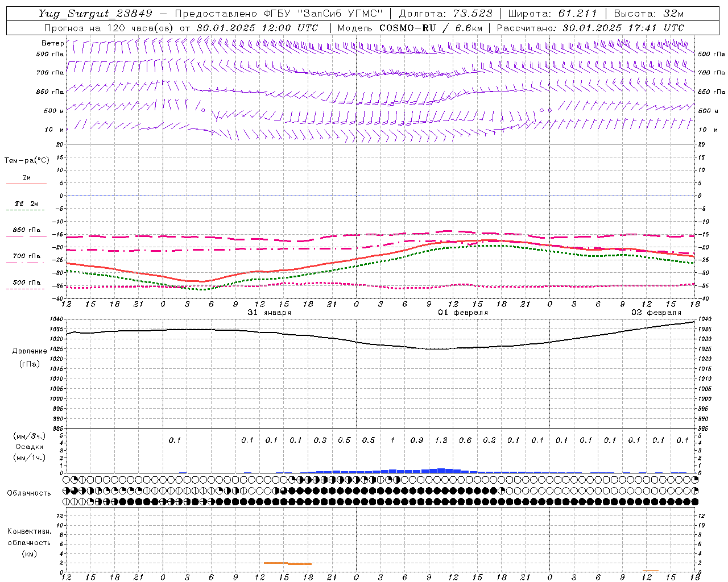The height and width of the screenshot is (582, 728).
Task: Click the 'Конвективн.' label
Action: pos(30,531)
